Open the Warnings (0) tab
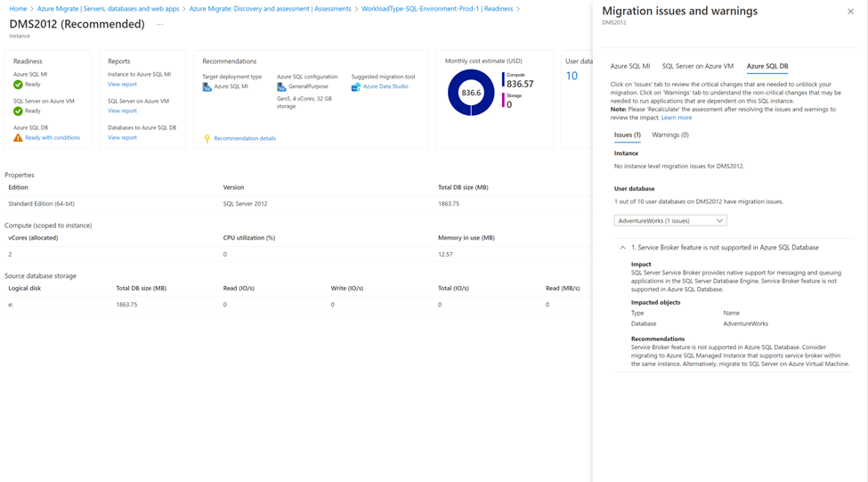Image resolution: width=868 pixels, height=482 pixels. point(669,135)
